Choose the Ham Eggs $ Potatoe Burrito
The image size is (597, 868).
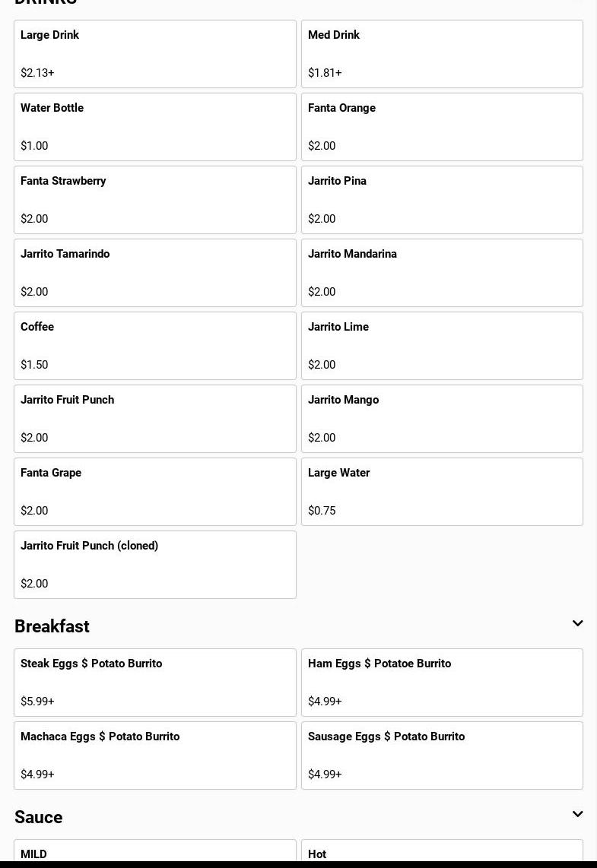[442, 683]
